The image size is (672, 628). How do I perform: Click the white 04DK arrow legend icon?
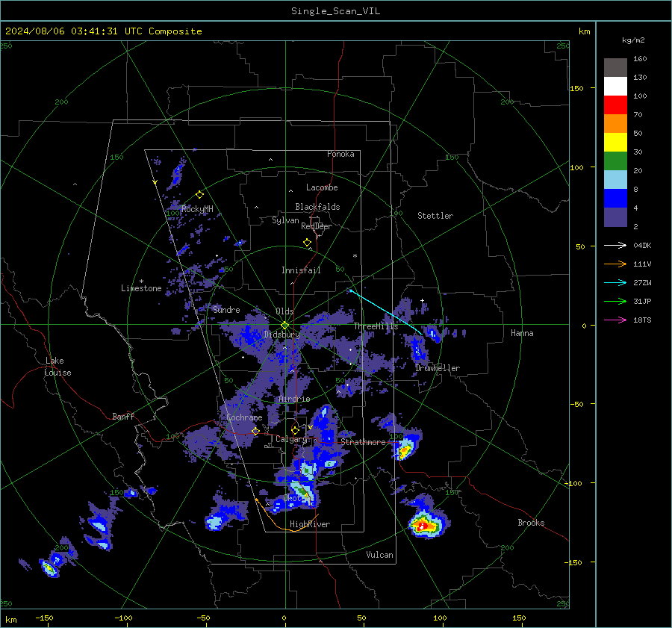[615, 246]
